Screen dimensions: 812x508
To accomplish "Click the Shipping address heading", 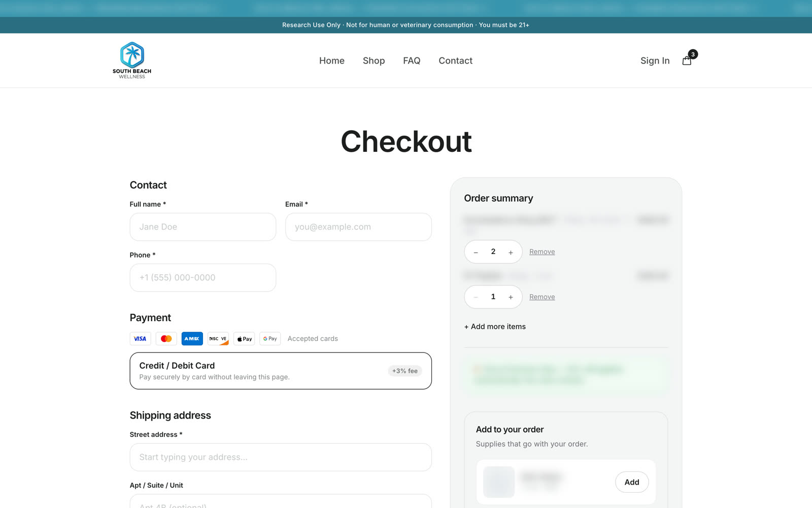I will 170,415.
